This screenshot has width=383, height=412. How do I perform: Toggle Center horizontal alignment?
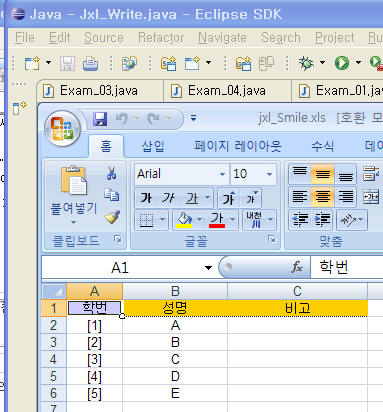click(322, 197)
